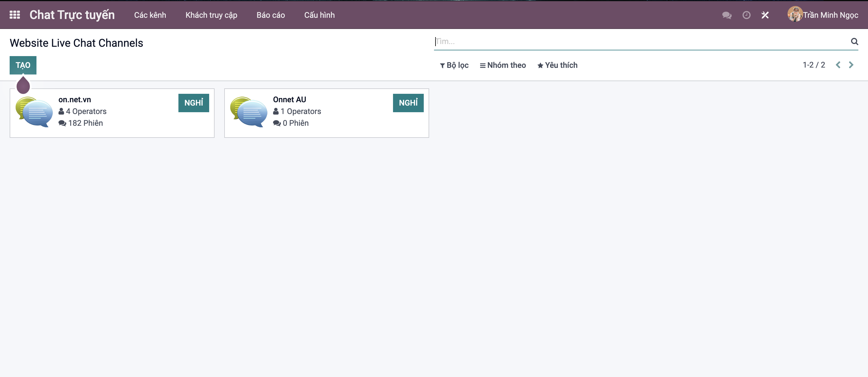Go to the previous page arrow
This screenshot has width=868, height=377.
coord(838,65)
